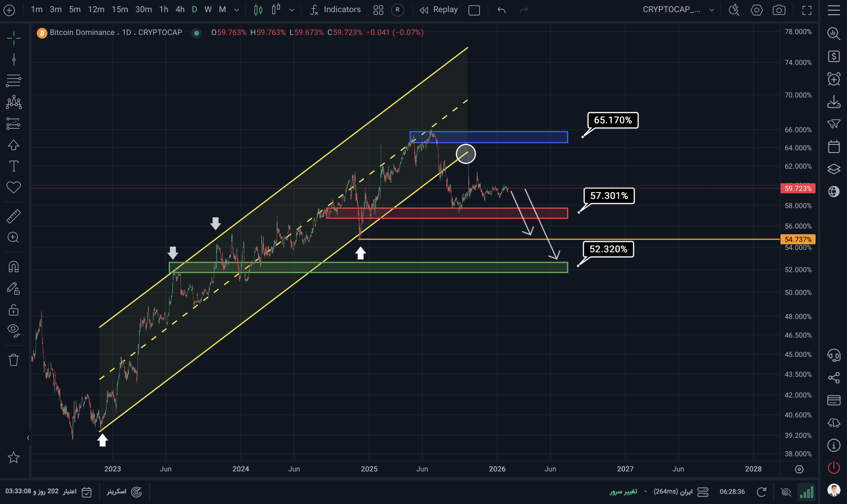This screenshot has height=504, width=847.
Task: Redo the last action
Action: click(524, 10)
